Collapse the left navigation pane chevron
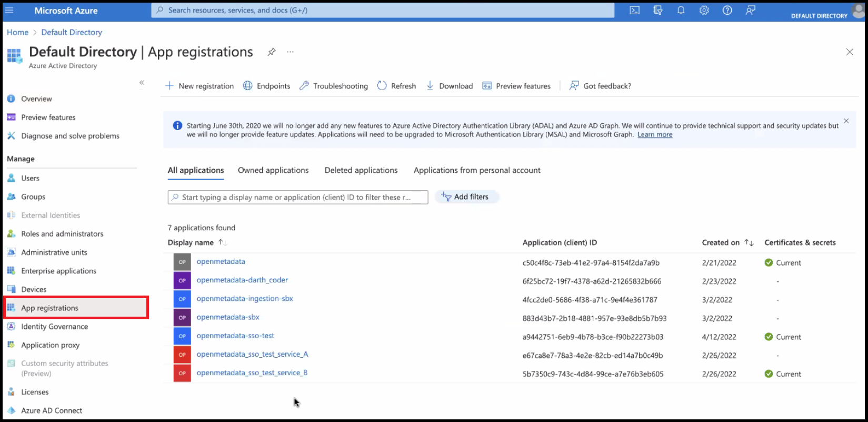 pos(142,83)
